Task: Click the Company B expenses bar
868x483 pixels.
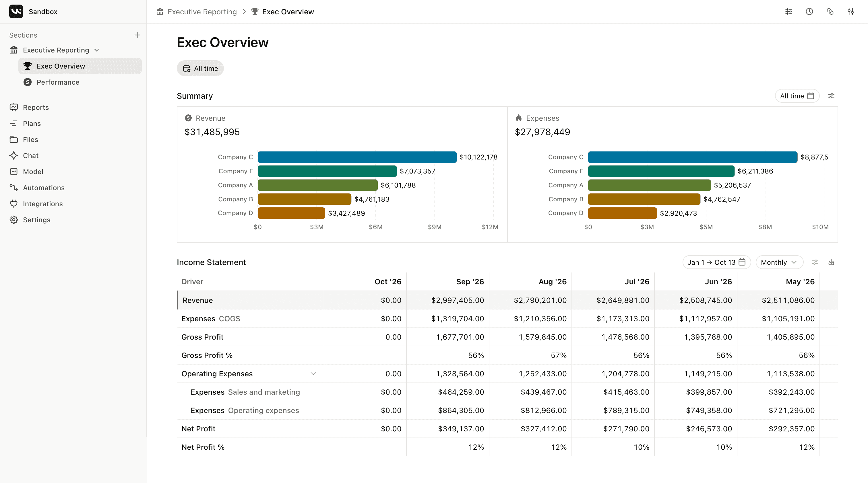Action: (644, 199)
